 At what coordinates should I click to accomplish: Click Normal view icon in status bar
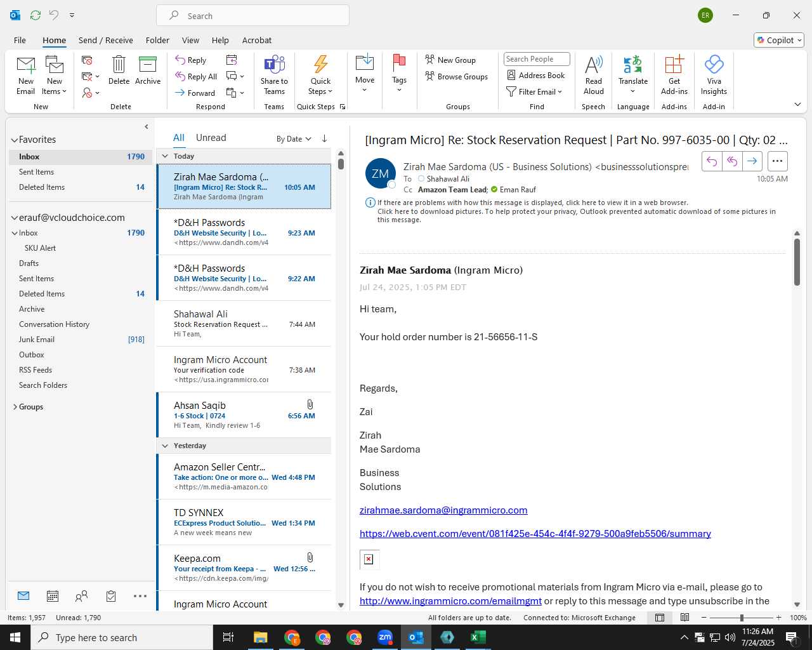pos(660,618)
